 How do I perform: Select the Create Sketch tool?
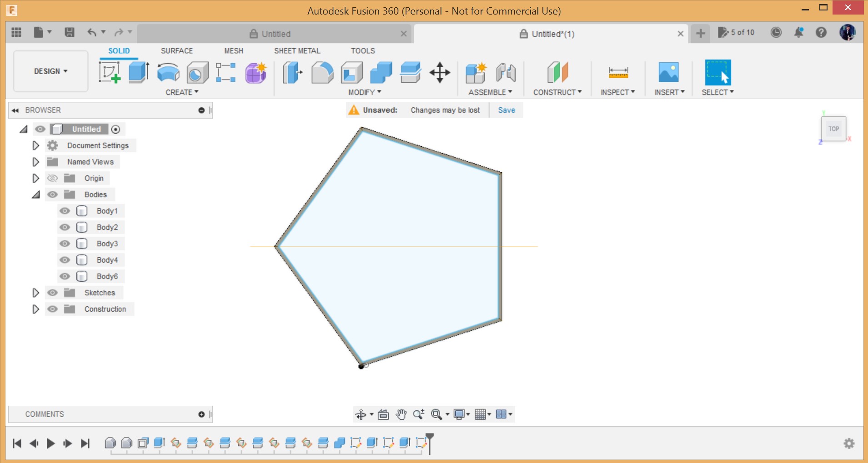(x=110, y=73)
